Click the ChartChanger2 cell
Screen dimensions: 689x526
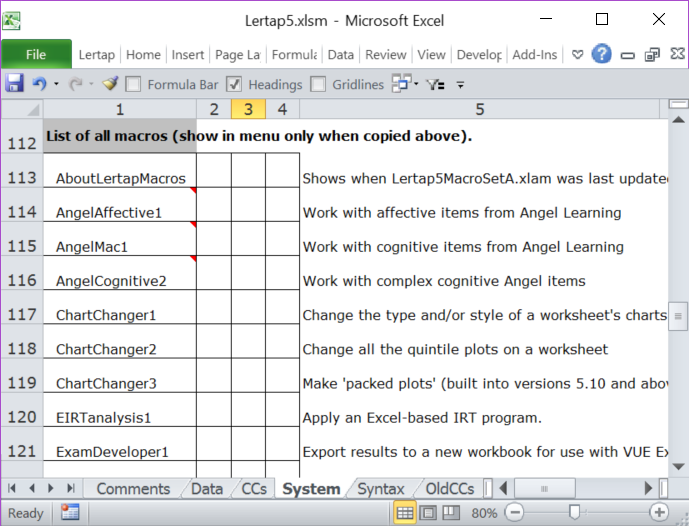(x=120, y=341)
